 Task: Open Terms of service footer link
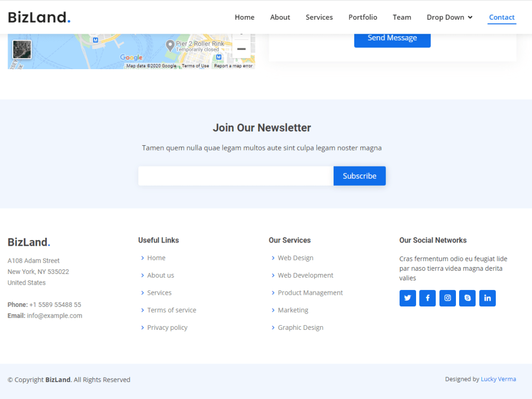172,310
